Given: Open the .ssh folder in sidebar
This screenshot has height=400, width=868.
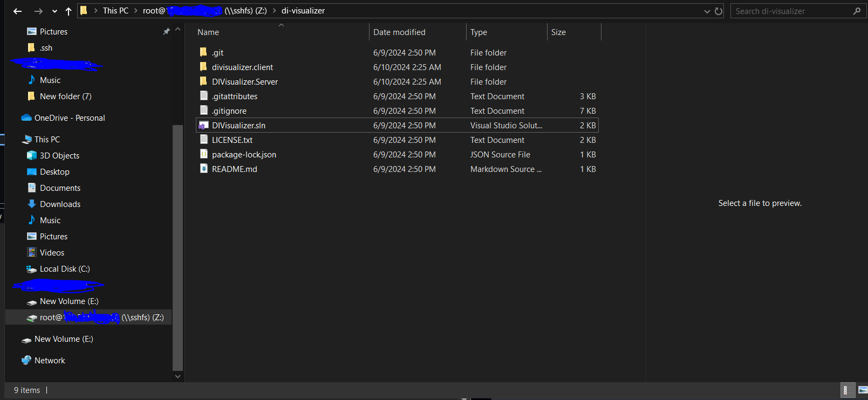Looking at the screenshot, I should tap(46, 48).
